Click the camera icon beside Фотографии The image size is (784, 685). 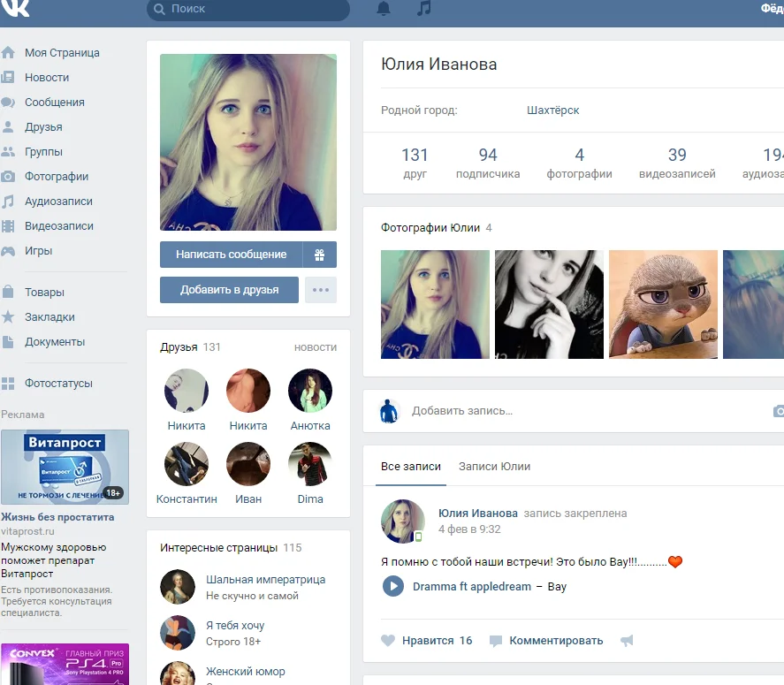[8, 177]
